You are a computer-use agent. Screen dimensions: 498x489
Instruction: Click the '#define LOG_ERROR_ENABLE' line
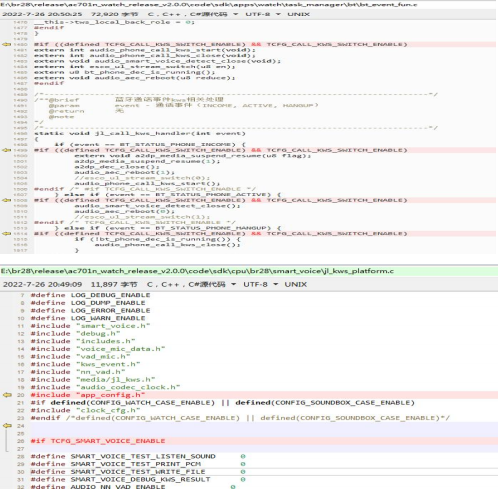(90, 311)
